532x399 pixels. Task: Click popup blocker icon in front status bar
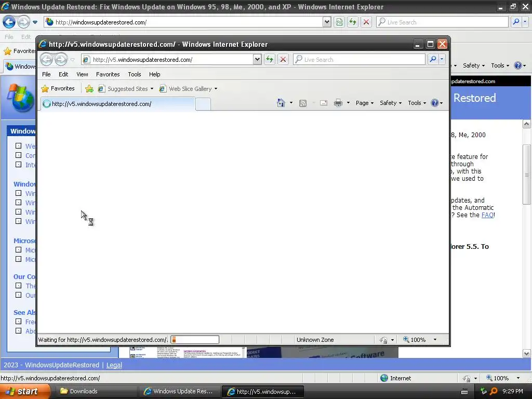(x=383, y=340)
